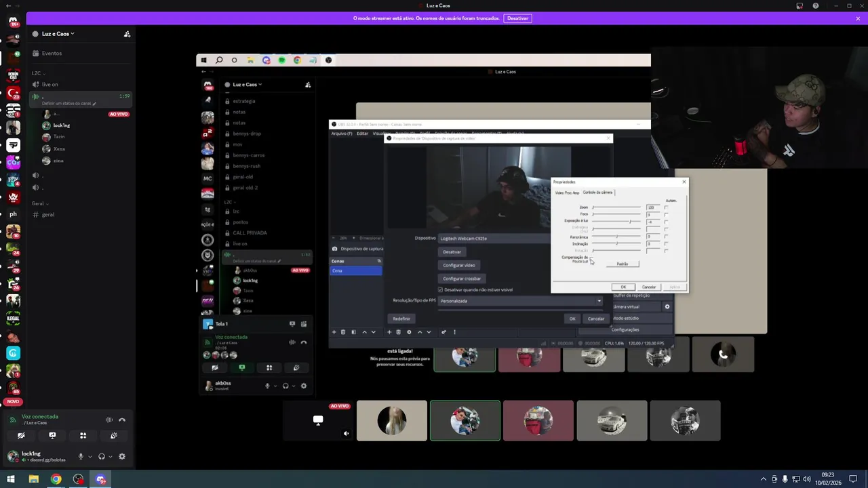Collapse the LZC channel category
Viewport: 868px width, 488px height.
[x=37, y=73]
